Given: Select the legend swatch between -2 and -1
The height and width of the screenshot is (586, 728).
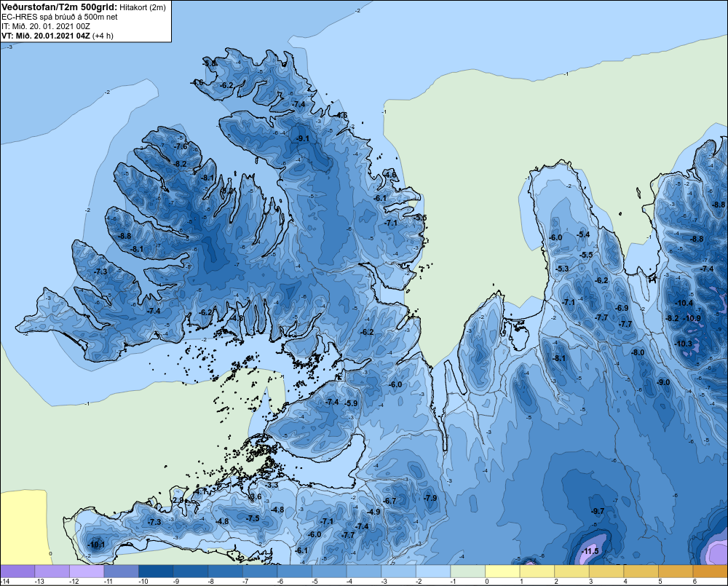Looking at the screenshot, I should (x=433, y=571).
